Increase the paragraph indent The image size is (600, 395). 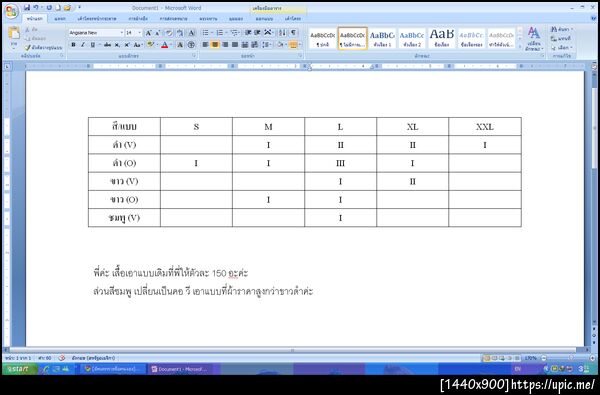pos(257,33)
